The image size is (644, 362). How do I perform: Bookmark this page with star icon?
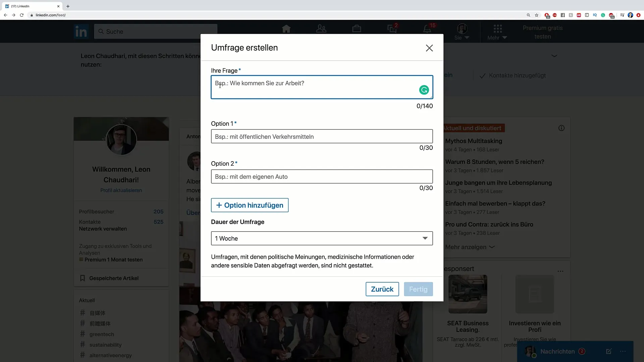point(537,15)
